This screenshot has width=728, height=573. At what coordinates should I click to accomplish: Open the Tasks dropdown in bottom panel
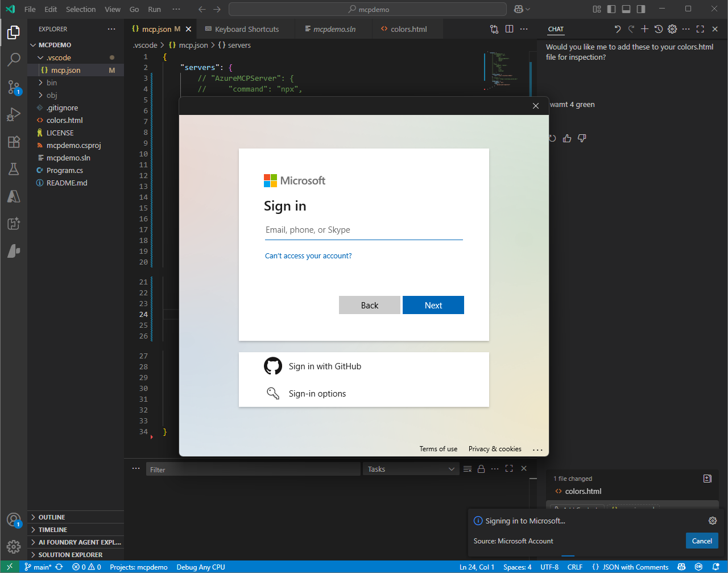(411, 468)
